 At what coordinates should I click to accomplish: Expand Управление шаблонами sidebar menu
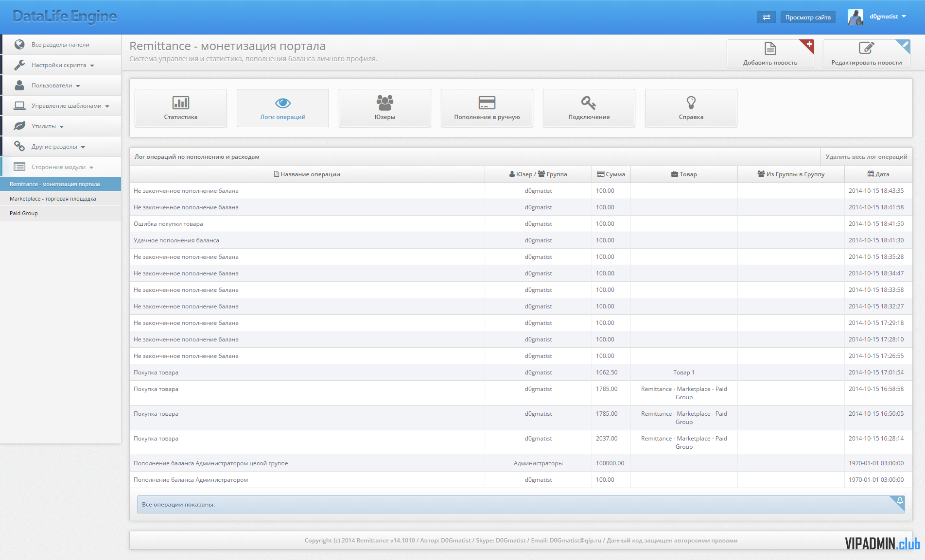point(61,106)
